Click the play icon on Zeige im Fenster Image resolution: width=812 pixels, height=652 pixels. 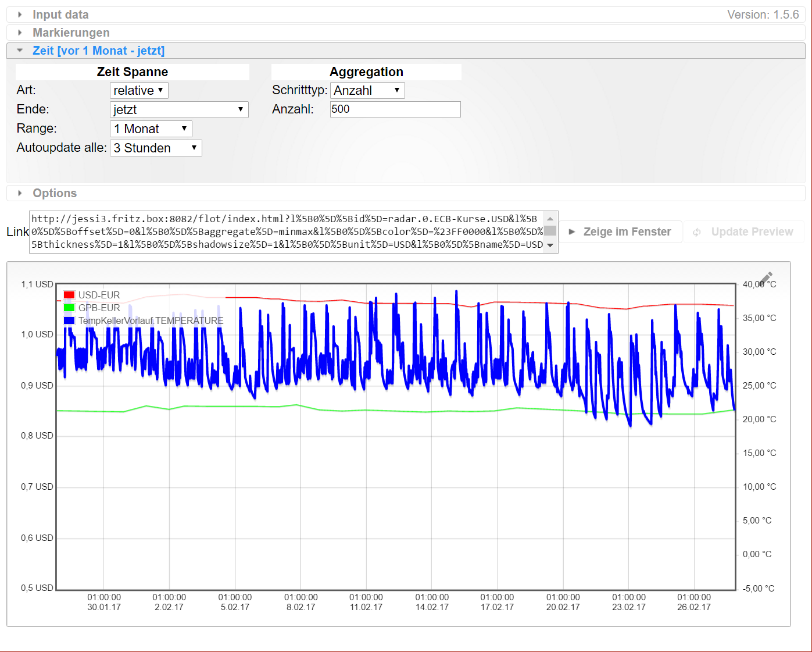click(572, 231)
